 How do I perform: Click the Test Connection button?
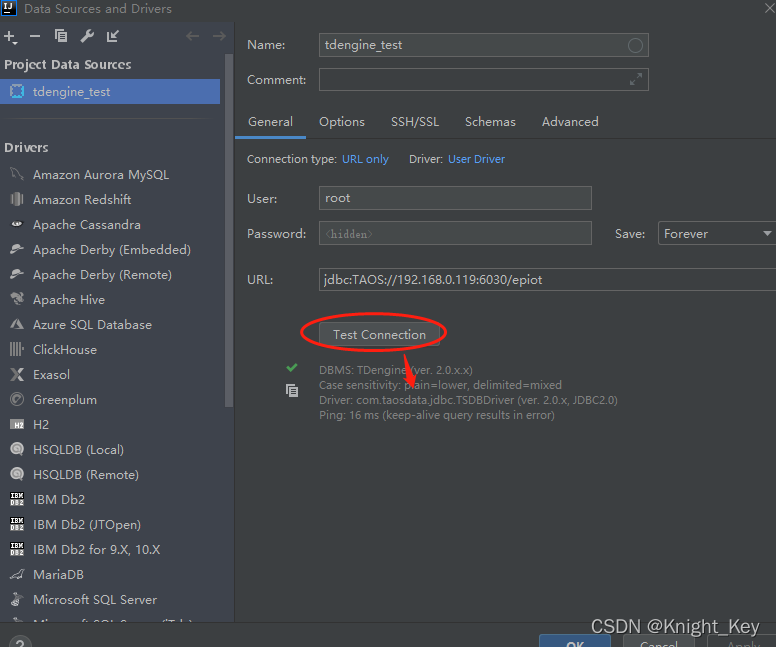tap(379, 335)
